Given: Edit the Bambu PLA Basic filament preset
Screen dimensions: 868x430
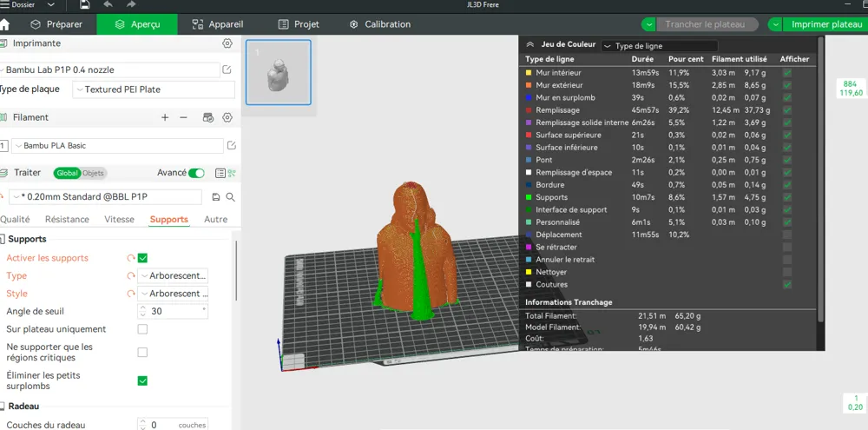Looking at the screenshot, I should [x=232, y=145].
